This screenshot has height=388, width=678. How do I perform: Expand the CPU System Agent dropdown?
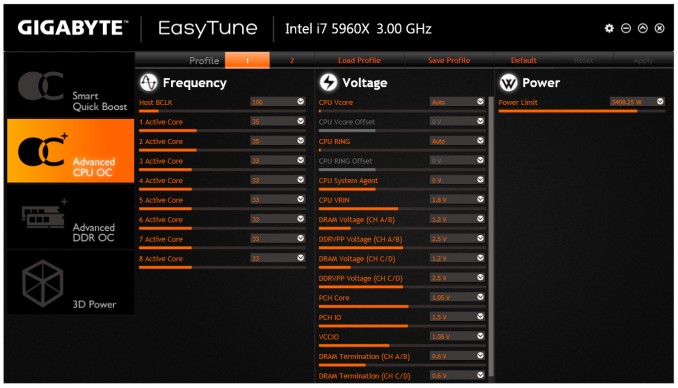pyautogui.click(x=480, y=180)
